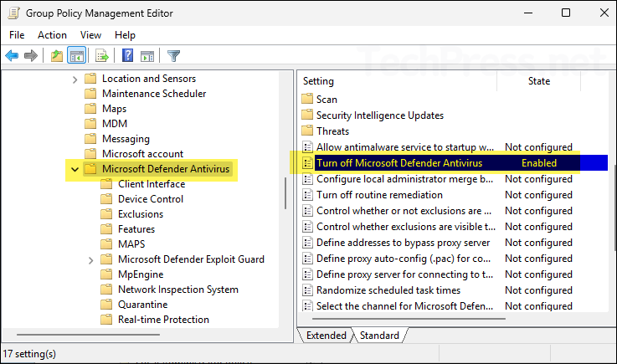
Task: Click the Up One Level folder icon
Action: point(57,55)
